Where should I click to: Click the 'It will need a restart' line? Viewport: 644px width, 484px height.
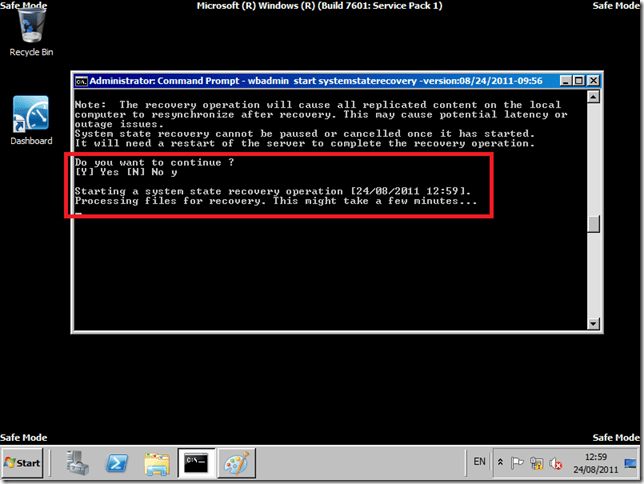(305, 143)
